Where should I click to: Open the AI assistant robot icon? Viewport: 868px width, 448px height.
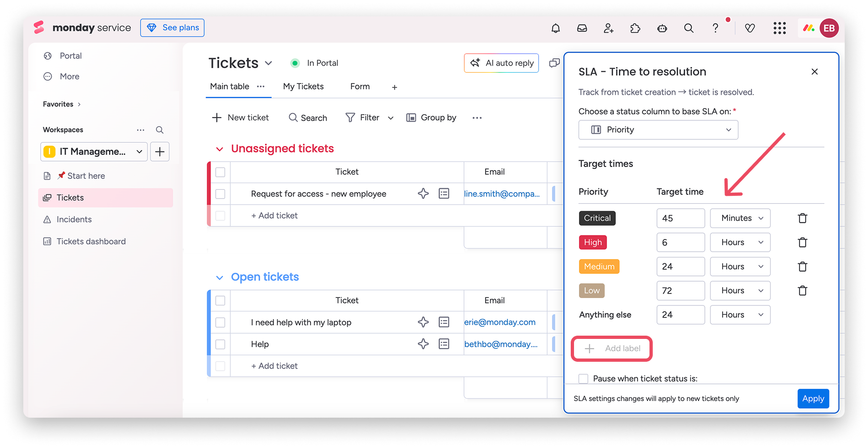coord(662,28)
